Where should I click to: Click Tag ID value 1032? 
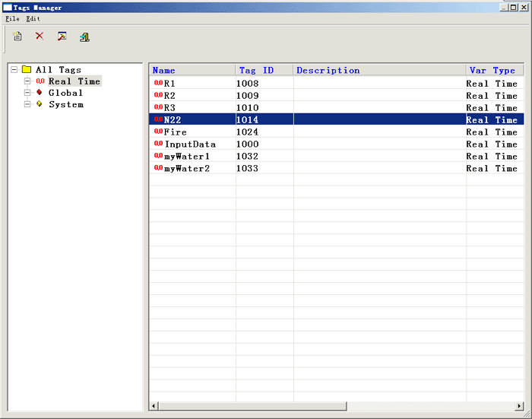pyautogui.click(x=247, y=156)
